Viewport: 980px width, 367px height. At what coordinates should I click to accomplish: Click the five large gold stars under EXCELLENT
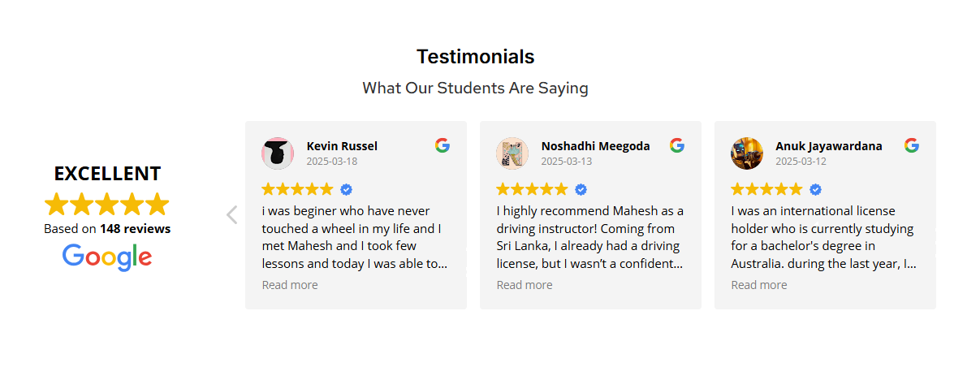pos(107,204)
